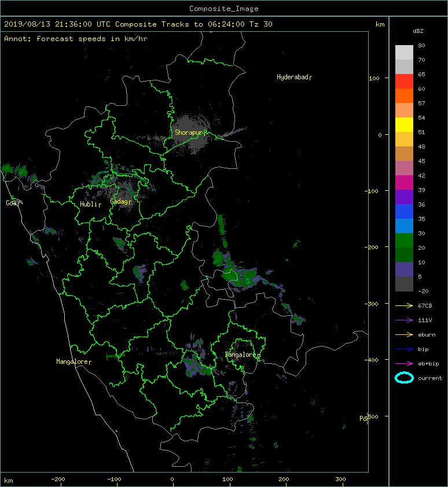Image resolution: width=448 pixels, height=487 pixels.
Task: Select the Gadag city label
Action: [120, 201]
